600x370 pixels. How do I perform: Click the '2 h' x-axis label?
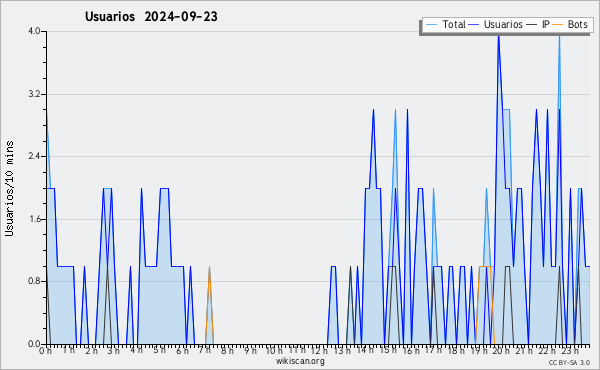(91, 350)
